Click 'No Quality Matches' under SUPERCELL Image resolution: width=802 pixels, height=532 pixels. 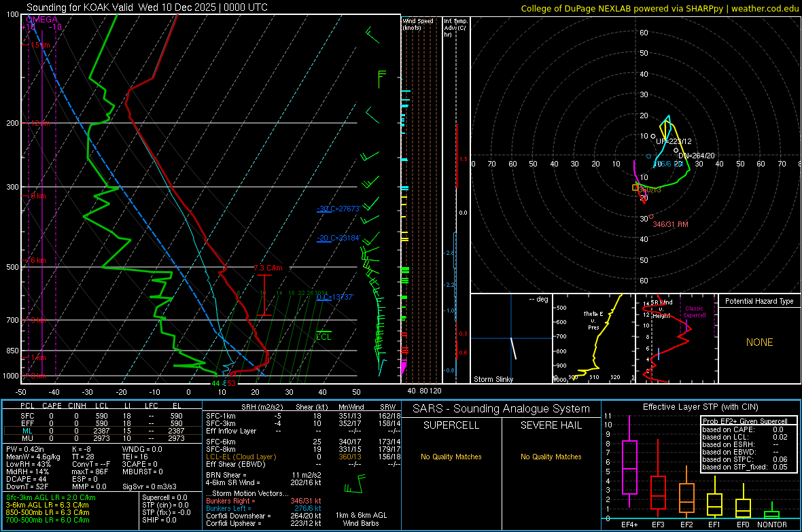pos(451,457)
